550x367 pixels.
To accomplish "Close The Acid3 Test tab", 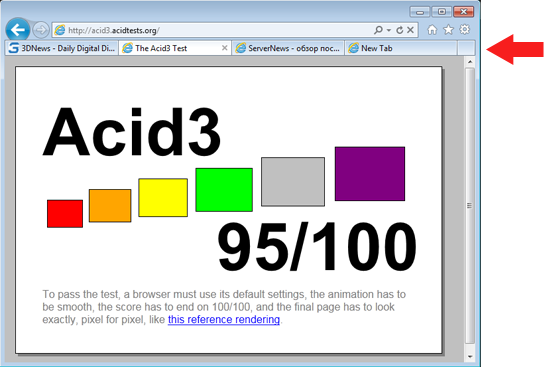I will tap(224, 48).
